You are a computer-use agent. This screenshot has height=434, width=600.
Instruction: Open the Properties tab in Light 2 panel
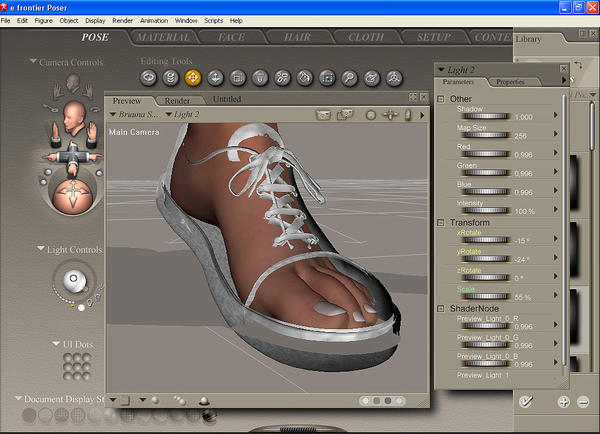pos(510,82)
